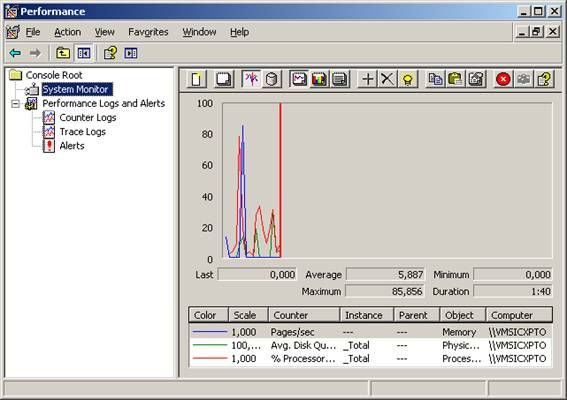Click the console menu bar icon beside File
This screenshot has height=400, width=567.
click(x=13, y=32)
